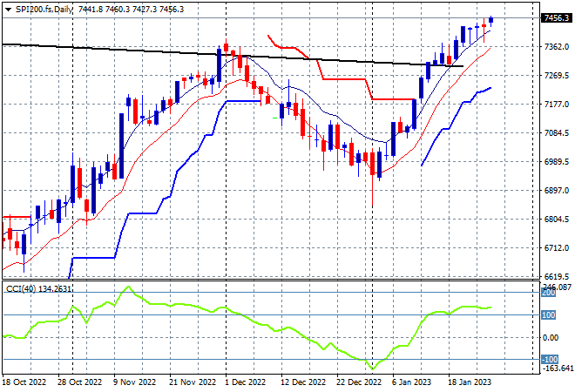Click the 28 Oct 2022 date label
Image resolution: width=575 pixels, height=392 pixels.
[79, 382]
